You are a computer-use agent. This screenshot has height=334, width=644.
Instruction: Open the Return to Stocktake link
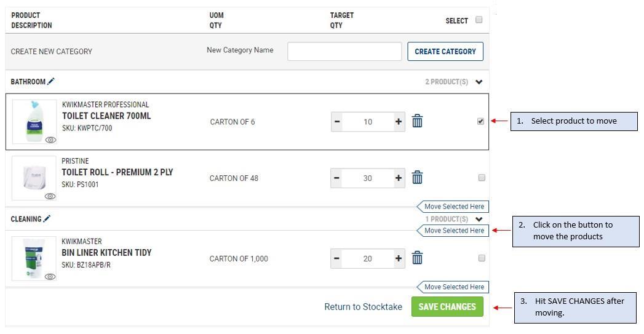[363, 306]
